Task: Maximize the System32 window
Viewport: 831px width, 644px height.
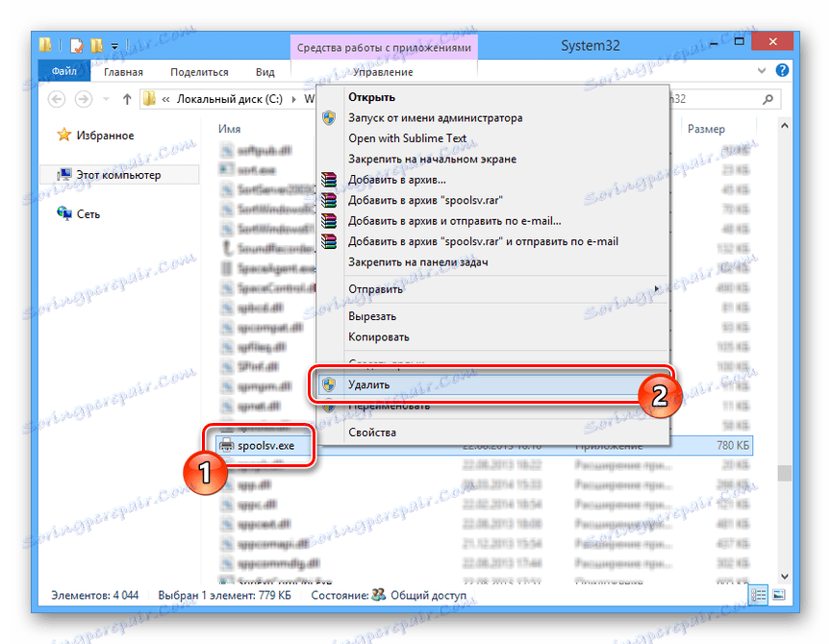Action: point(740,41)
